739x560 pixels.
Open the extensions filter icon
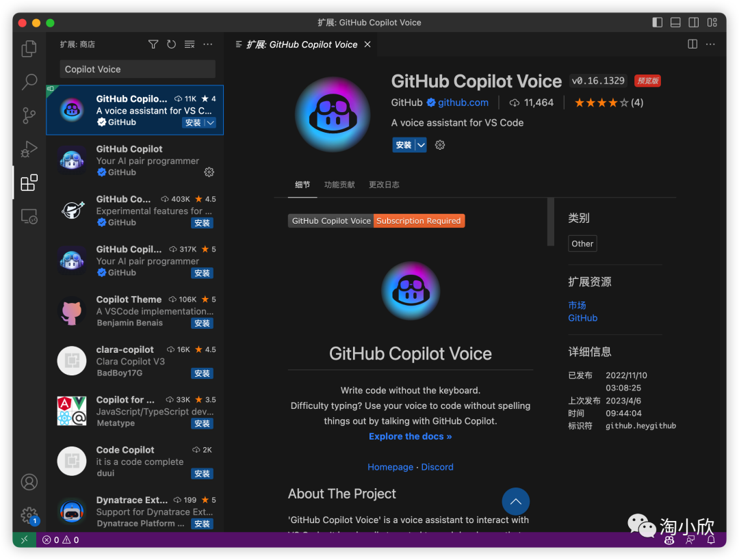153,44
